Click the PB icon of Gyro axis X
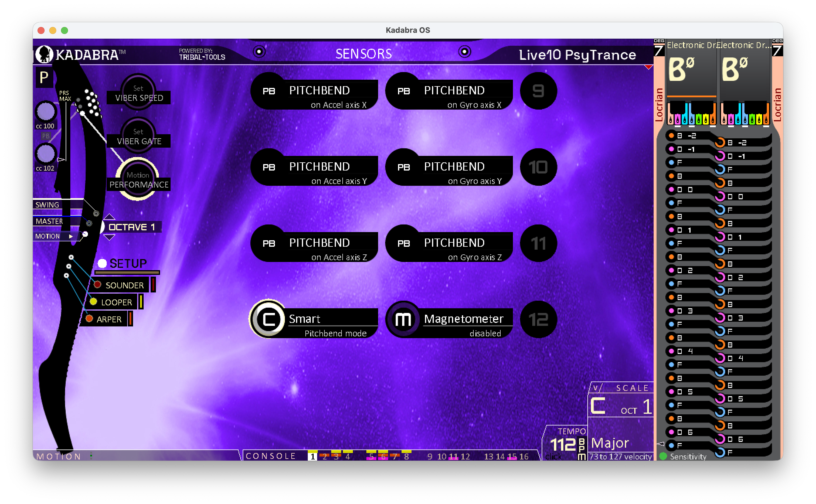The image size is (816, 504). pos(403,91)
